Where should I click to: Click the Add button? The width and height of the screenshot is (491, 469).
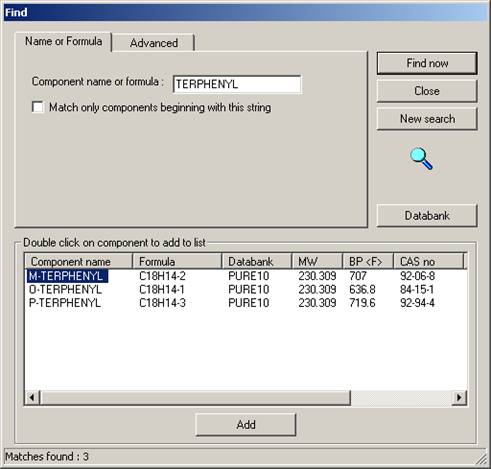pyautogui.click(x=246, y=425)
